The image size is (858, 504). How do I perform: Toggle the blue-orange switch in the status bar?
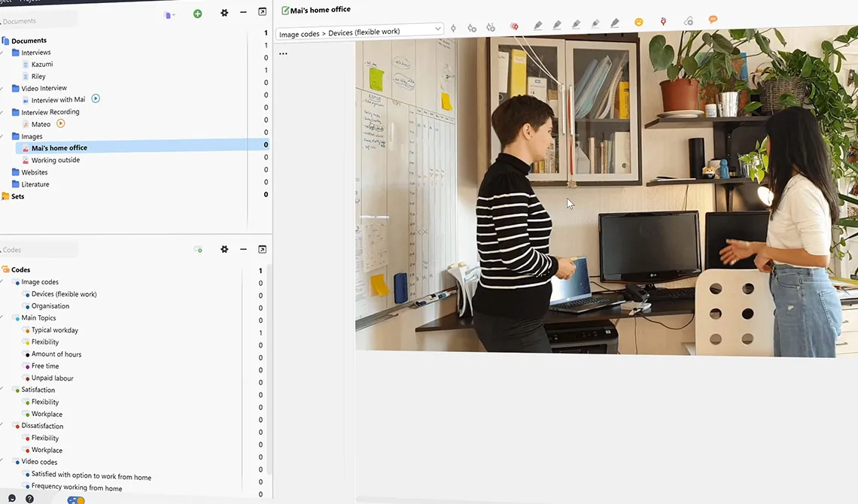point(76,500)
